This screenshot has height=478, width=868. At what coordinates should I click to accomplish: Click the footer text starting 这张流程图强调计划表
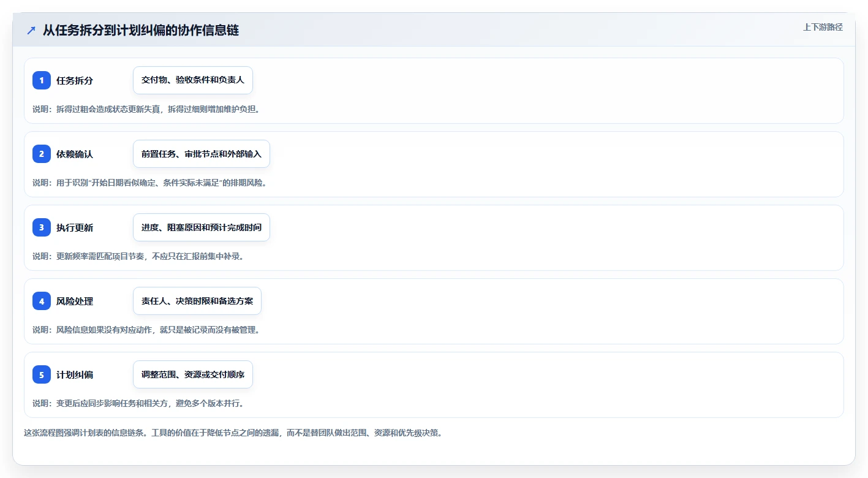[233, 433]
